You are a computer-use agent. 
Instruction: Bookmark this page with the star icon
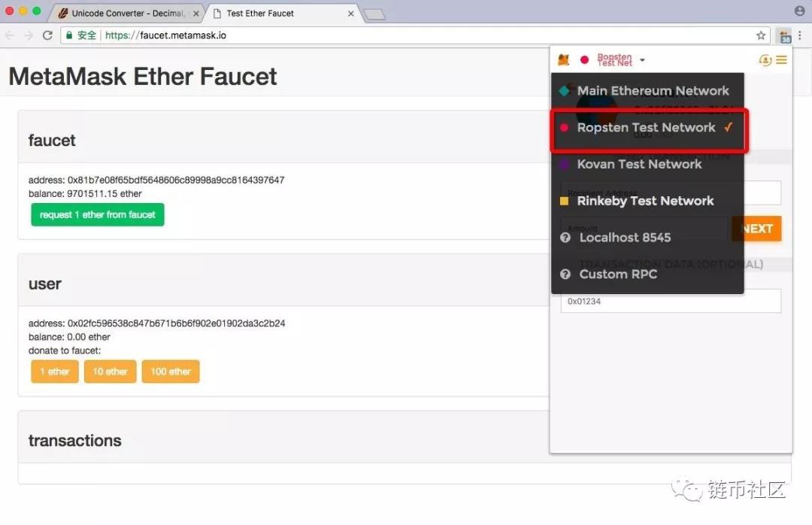click(761, 35)
